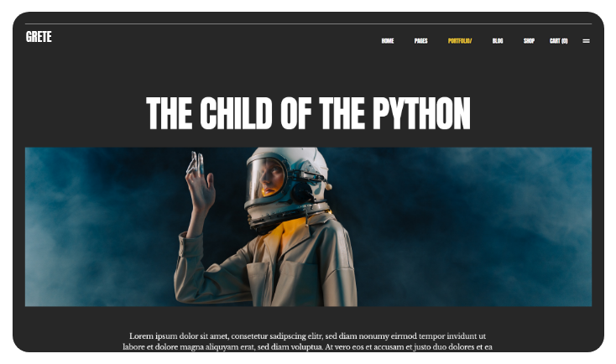Open the highlighted Portfolio menu
Viewport: 616px width, 364px height.
click(460, 40)
